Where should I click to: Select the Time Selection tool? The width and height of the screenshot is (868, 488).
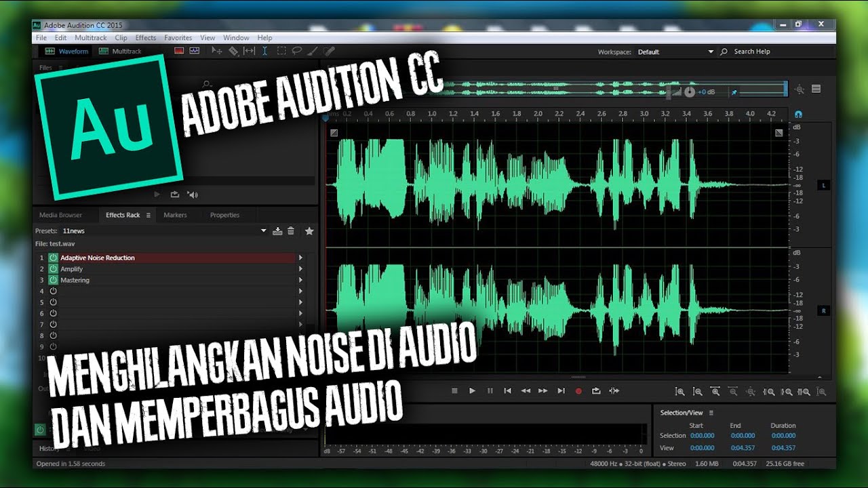tap(264, 51)
